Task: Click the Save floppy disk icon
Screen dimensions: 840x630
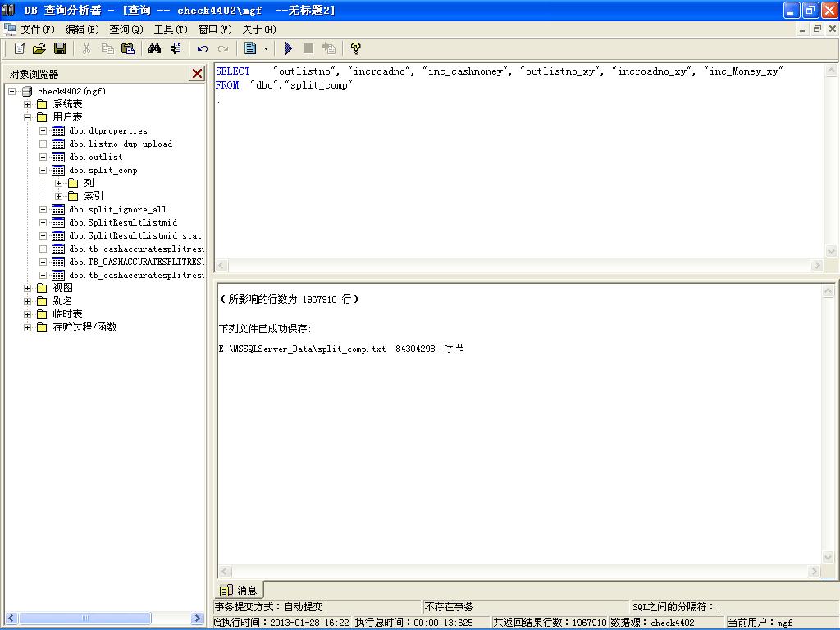Action: 59,48
